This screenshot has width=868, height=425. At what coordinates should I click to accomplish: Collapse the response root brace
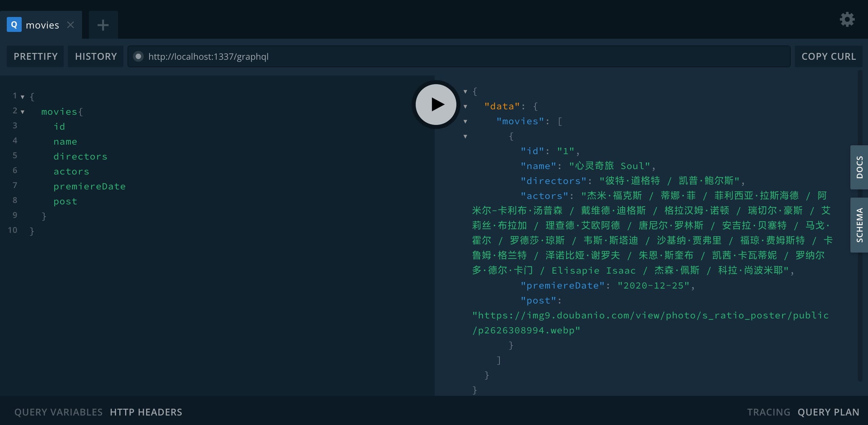tap(465, 92)
